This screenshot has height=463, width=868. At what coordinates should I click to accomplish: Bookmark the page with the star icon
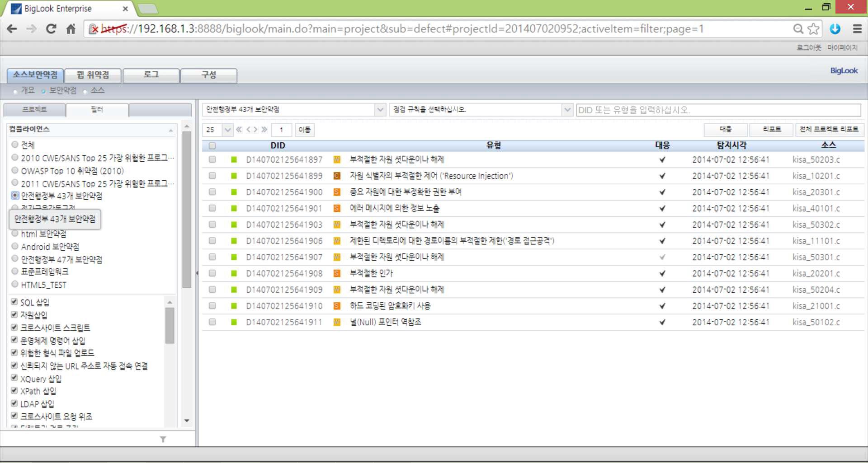click(813, 29)
